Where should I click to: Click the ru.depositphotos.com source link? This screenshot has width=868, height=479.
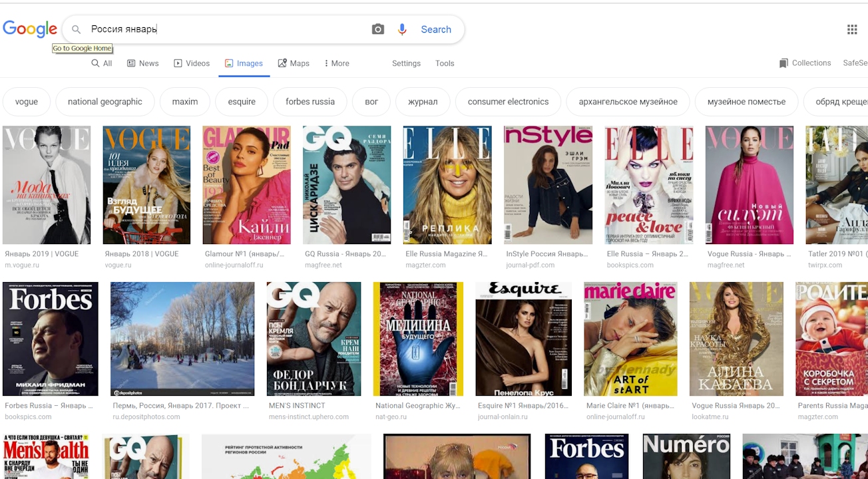146,417
